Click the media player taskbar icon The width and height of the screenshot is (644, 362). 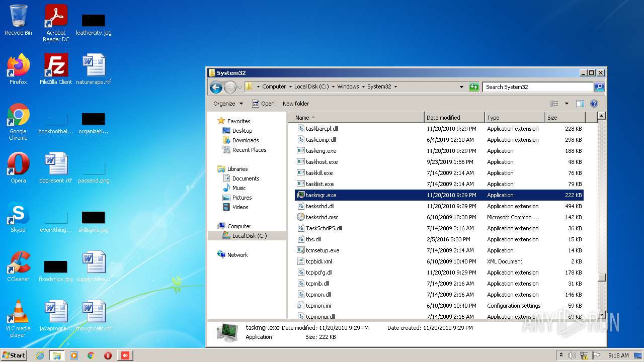point(74,355)
